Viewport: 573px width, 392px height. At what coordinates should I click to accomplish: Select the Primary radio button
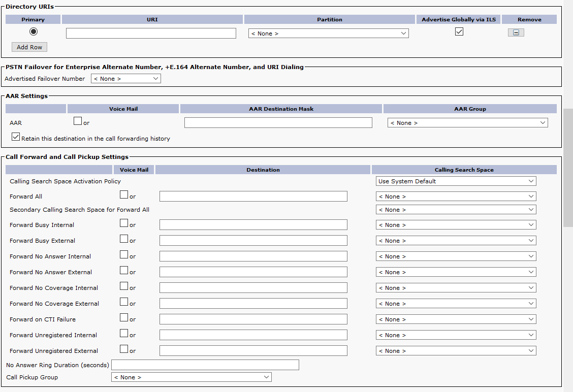pyautogui.click(x=34, y=31)
